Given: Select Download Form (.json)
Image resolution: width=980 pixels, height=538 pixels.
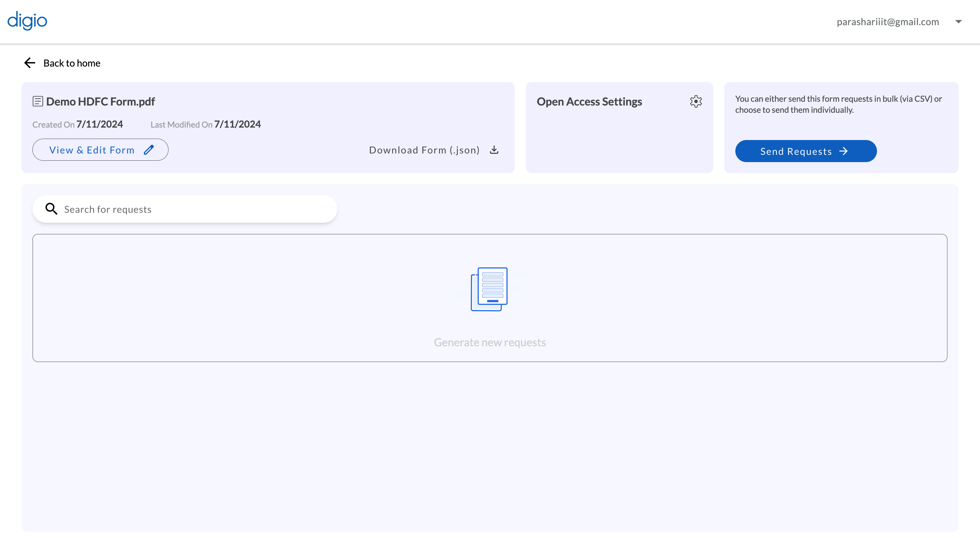Looking at the screenshot, I should click(x=424, y=150).
